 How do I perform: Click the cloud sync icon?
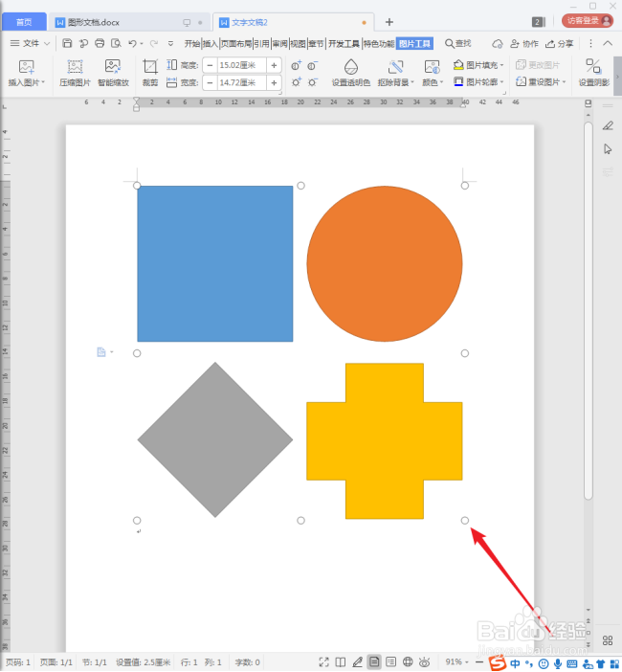pos(497,44)
